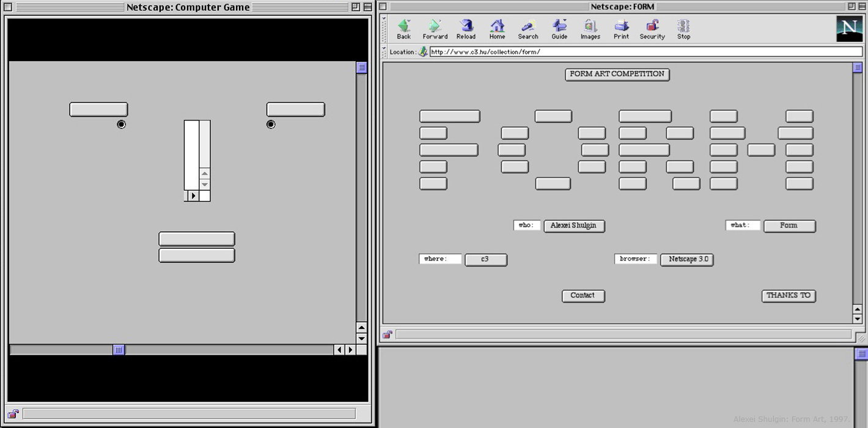Click the up arrow in the list box
The height and width of the screenshot is (428, 868).
coord(205,174)
